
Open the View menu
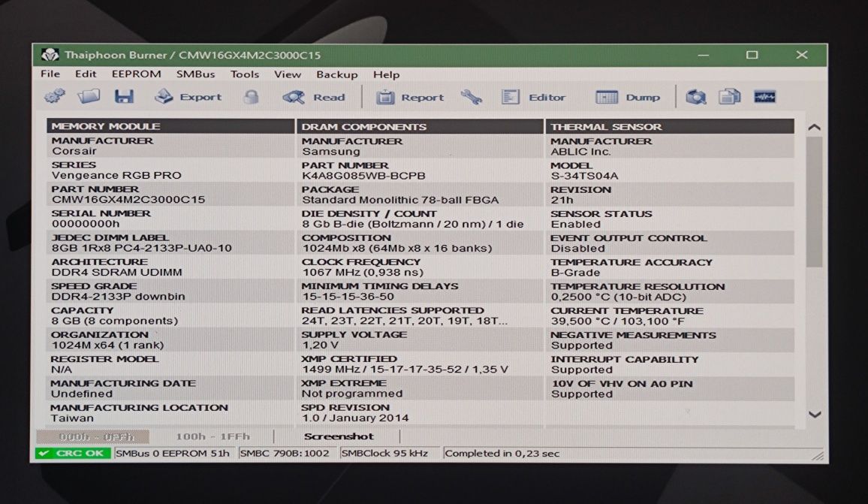[x=288, y=74]
